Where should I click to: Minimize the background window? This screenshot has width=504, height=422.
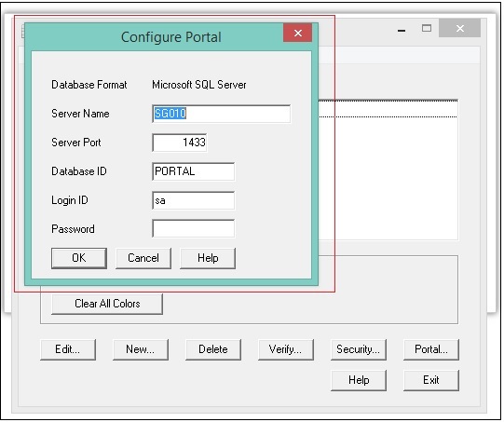[x=402, y=30]
